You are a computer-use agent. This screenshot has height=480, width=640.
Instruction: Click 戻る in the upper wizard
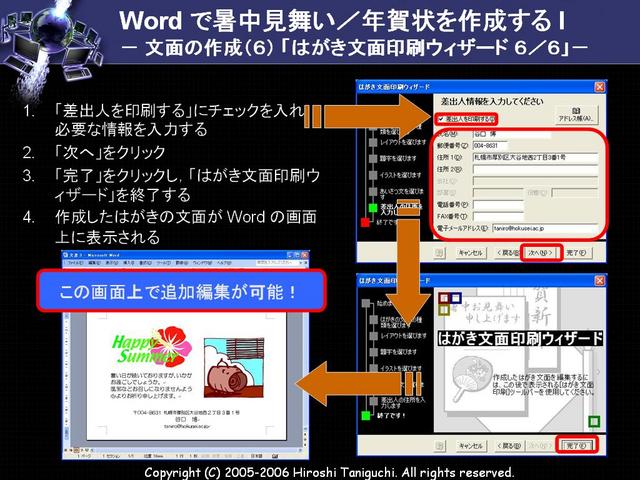pos(508,253)
